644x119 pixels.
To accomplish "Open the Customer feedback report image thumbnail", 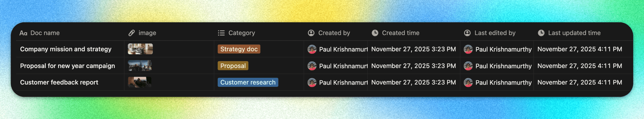I will coord(140,82).
